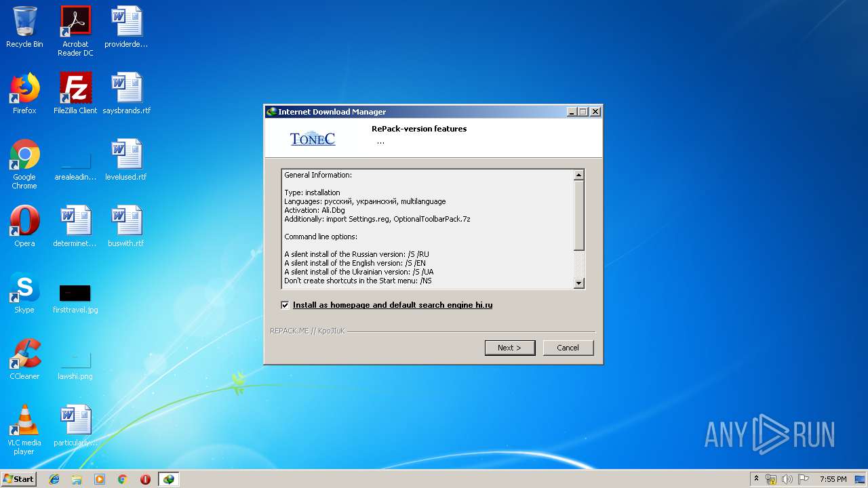Click the 'Languages:' line in the info box
Screen dimensions: 868x488
(365, 201)
